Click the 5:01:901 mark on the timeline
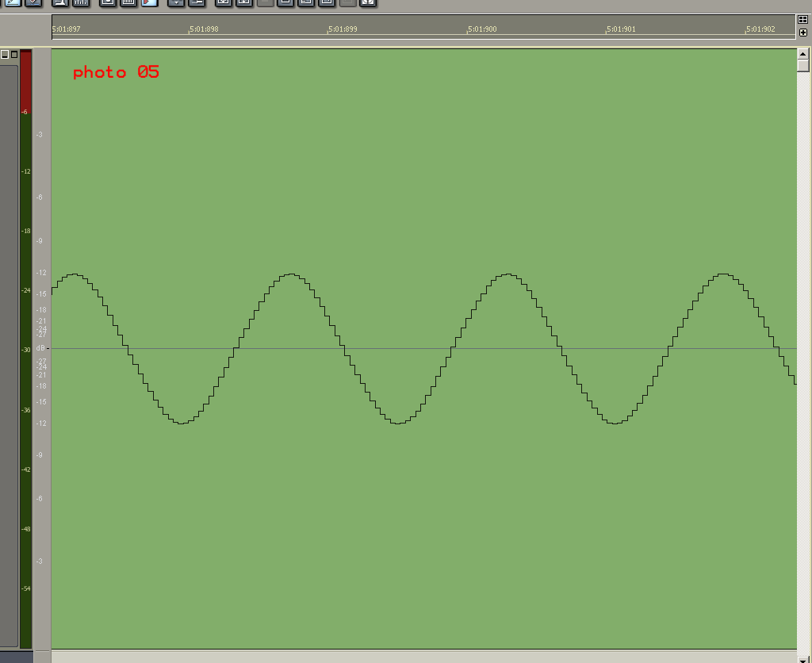The image size is (812, 663). [x=621, y=29]
